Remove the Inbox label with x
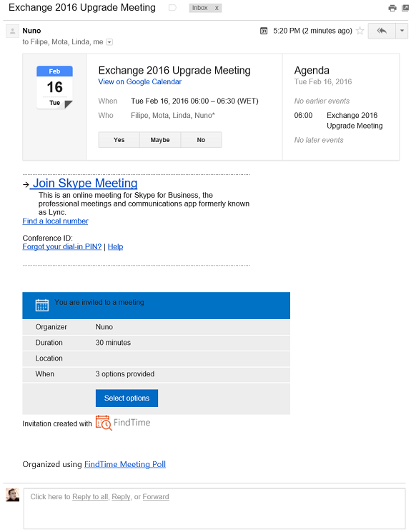 point(217,8)
